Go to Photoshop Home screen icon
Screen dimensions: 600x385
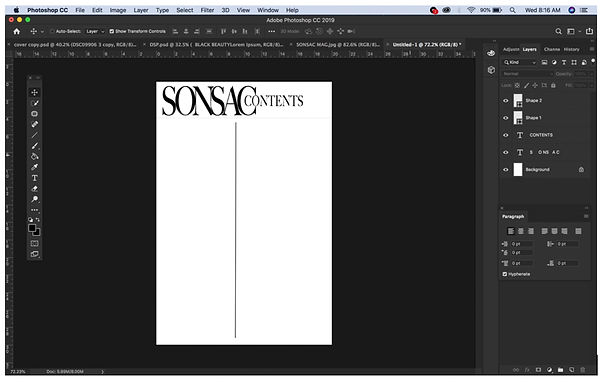pos(16,31)
